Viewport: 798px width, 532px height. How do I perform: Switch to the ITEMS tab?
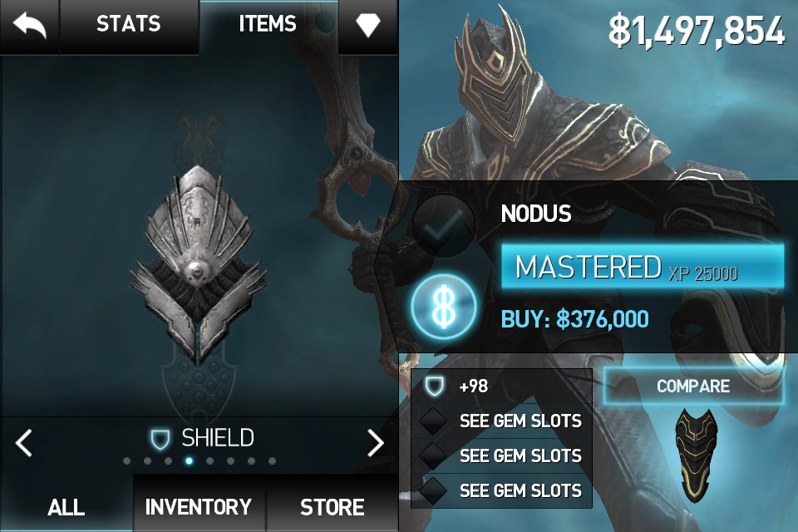[x=268, y=24]
